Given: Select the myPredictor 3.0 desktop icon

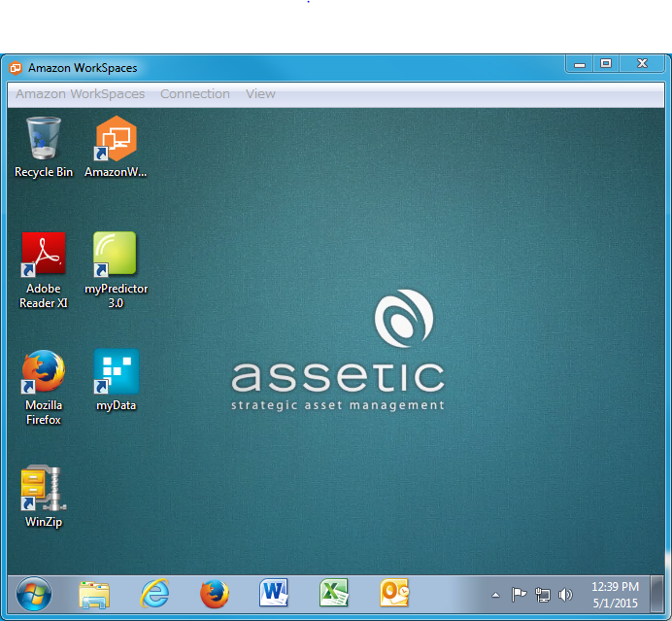Looking at the screenshot, I should point(116,257).
